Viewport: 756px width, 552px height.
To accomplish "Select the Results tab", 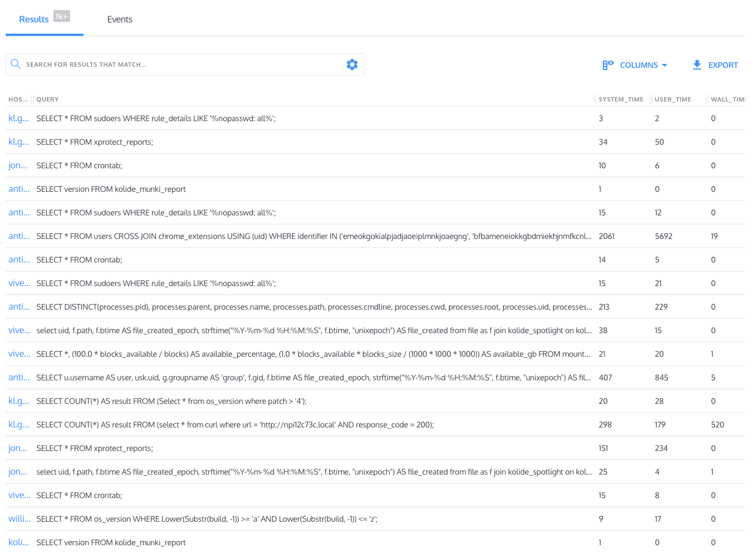I will pos(34,20).
